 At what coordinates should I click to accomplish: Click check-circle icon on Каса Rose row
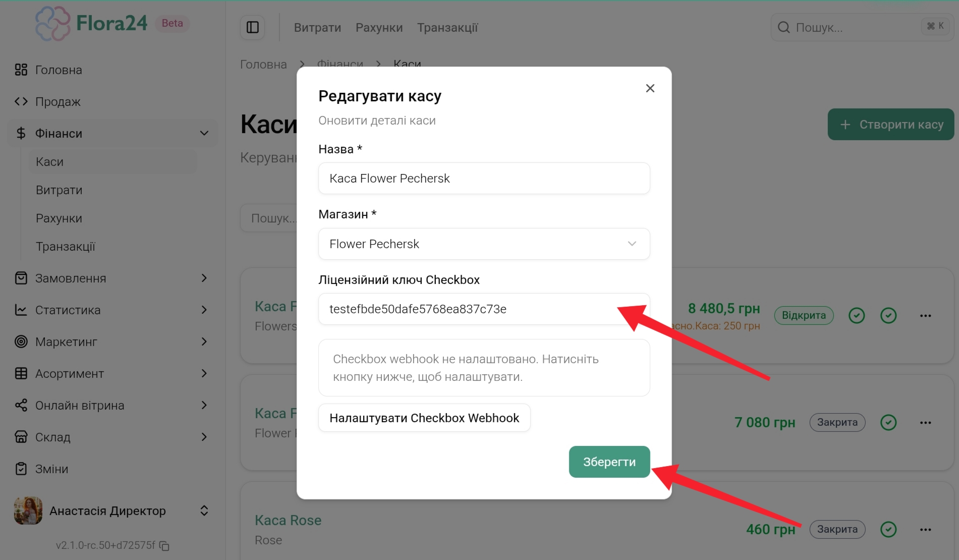888,529
